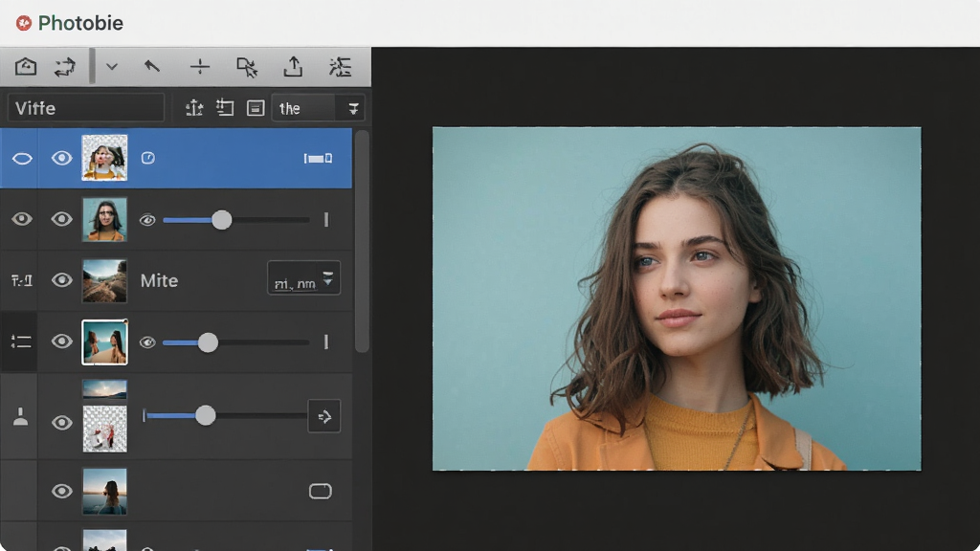Open the adjustments sliders icon
980x551 pixels.
tap(340, 67)
